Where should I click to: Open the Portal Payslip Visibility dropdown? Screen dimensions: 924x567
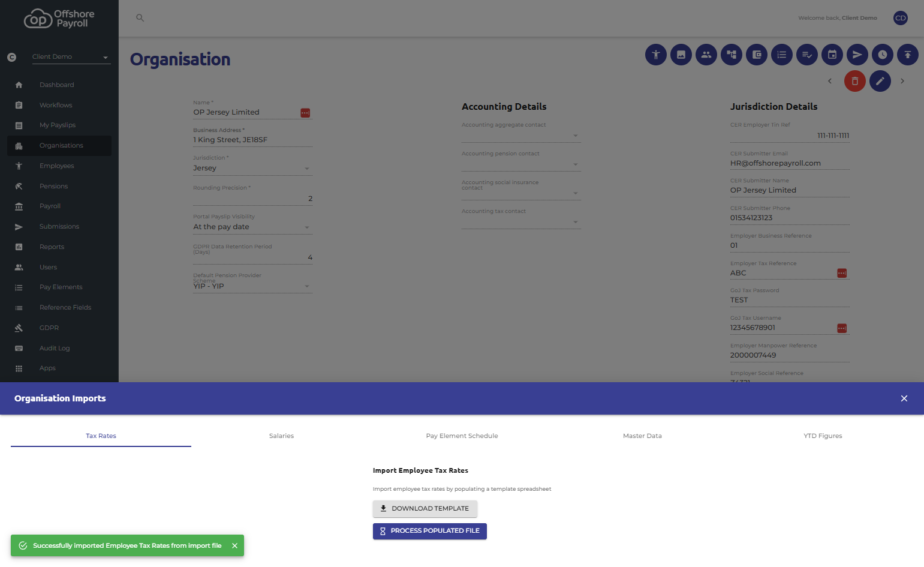click(x=252, y=227)
